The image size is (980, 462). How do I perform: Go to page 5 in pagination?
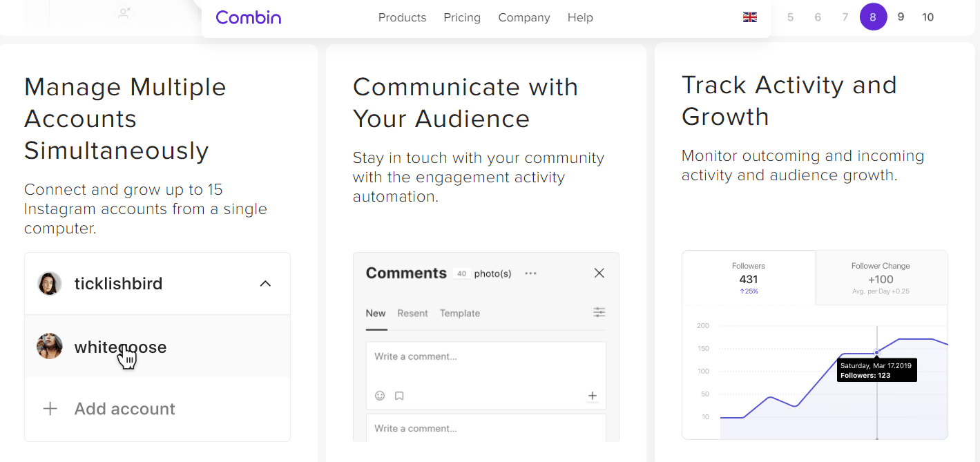coord(790,17)
